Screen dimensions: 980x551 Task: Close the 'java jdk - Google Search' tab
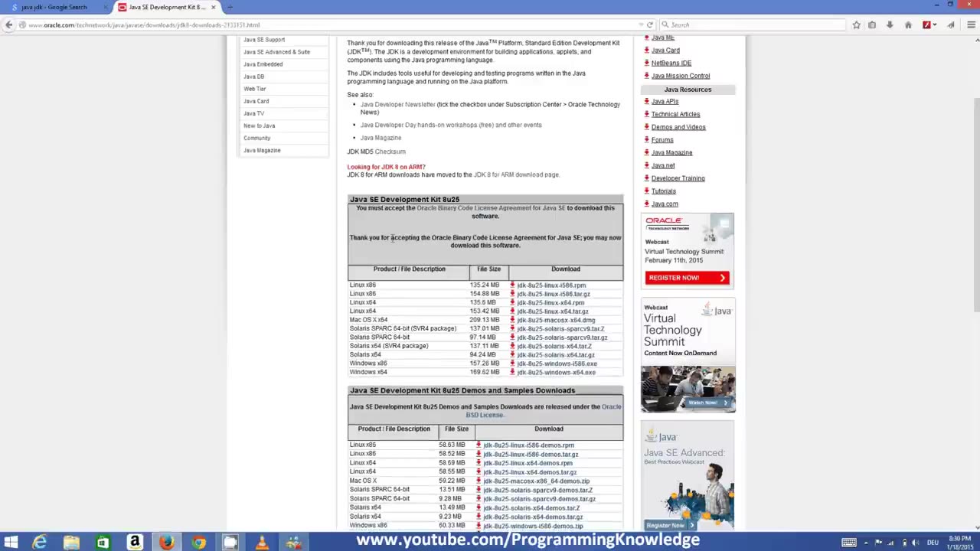click(106, 7)
